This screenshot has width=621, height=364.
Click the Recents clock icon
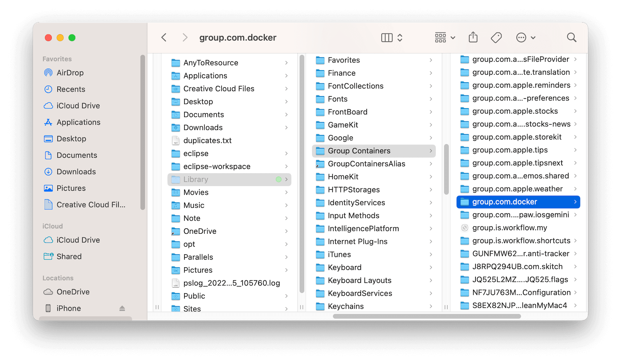tap(48, 89)
